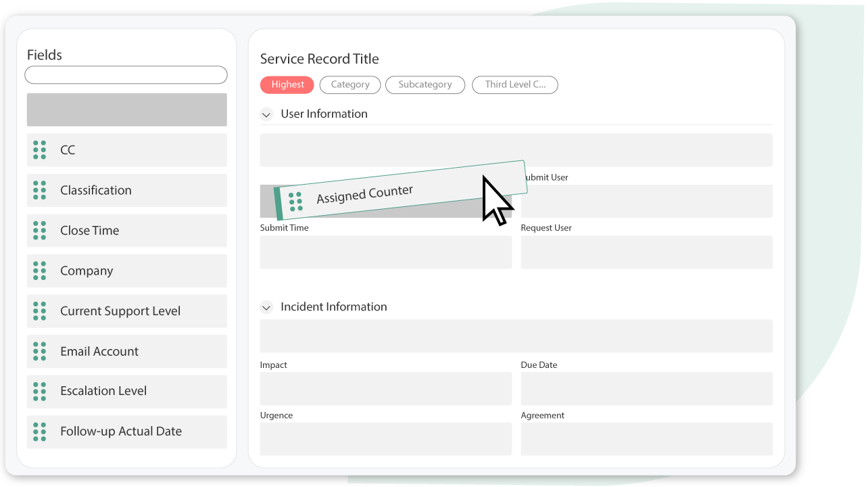Click the drag handle icon next to Close Time
Screen dimensions: 868x487
pos(40,231)
